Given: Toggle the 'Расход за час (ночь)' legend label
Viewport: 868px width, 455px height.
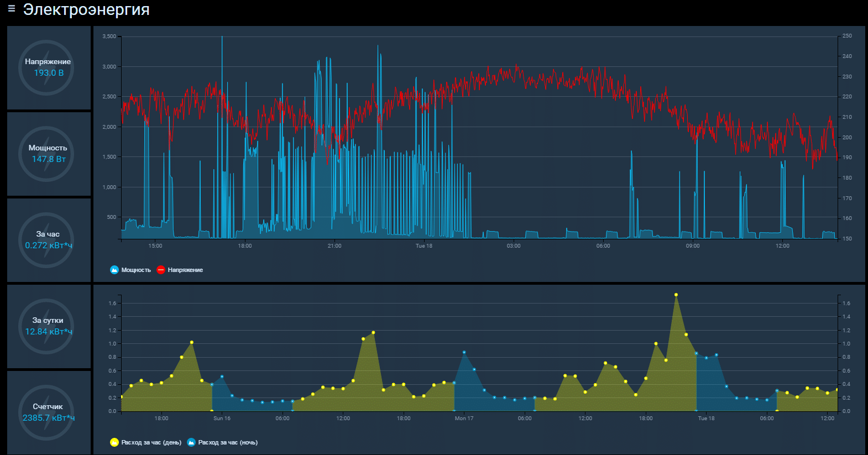Looking at the screenshot, I should tap(228, 442).
